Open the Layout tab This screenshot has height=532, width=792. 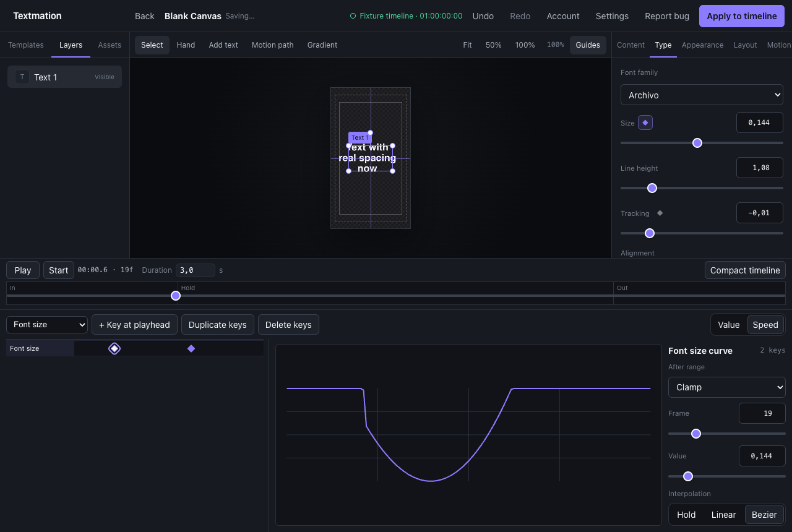[745, 45]
